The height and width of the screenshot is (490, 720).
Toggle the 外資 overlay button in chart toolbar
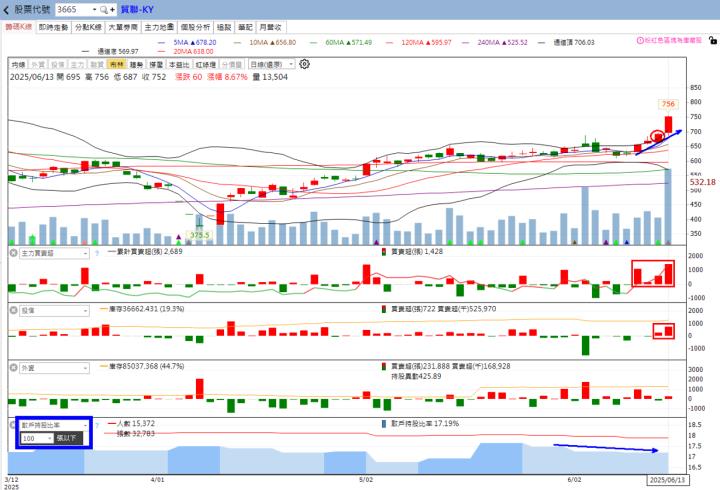click(x=38, y=65)
